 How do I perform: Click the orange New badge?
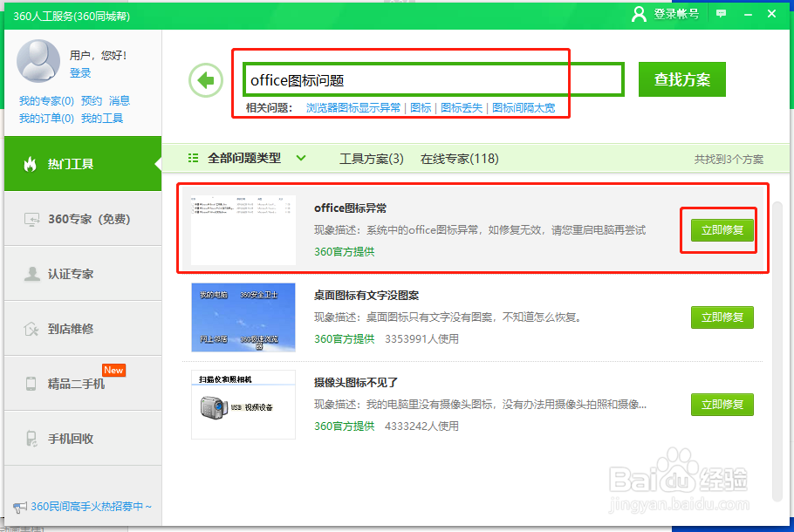point(113,370)
